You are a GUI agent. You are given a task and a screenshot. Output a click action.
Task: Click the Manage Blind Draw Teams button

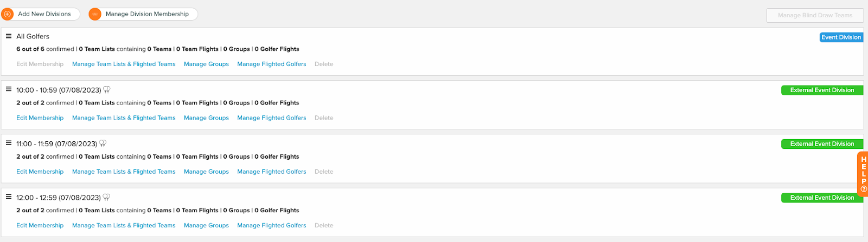click(815, 15)
